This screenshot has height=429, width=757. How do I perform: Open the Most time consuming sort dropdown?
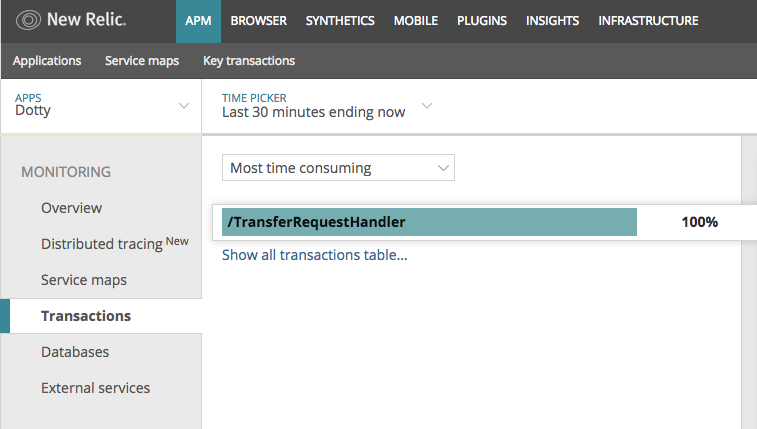click(x=338, y=168)
